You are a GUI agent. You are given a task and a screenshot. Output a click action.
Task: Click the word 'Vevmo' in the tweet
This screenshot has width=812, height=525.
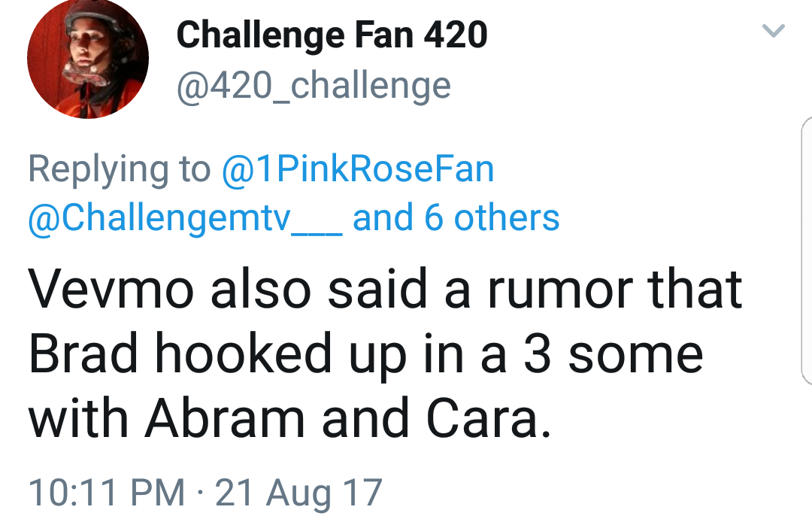(111, 289)
